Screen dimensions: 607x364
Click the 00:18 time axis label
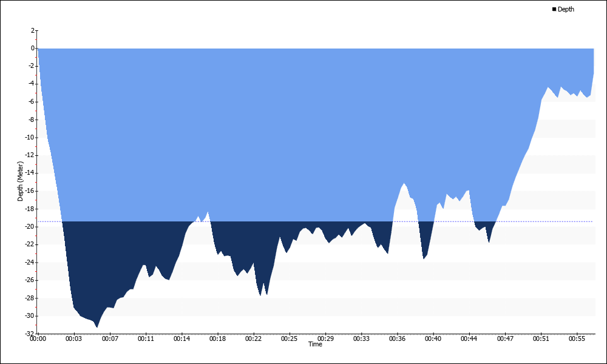pos(217,339)
